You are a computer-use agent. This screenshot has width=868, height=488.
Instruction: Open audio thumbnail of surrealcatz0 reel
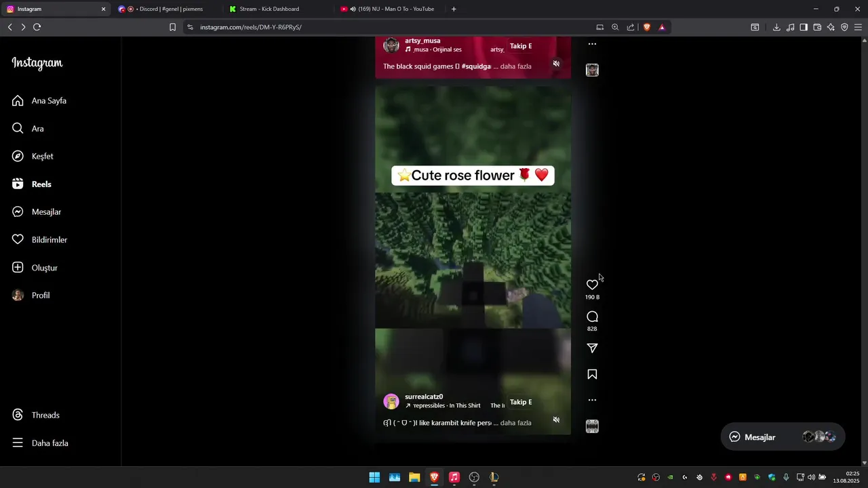tap(592, 426)
